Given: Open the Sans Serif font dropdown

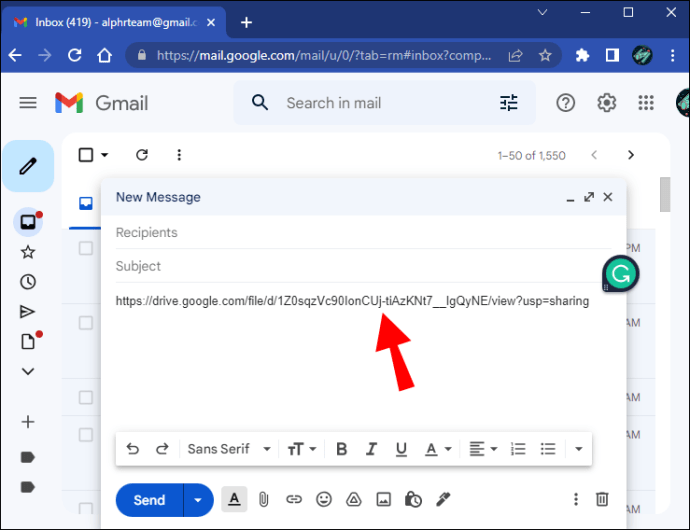Looking at the screenshot, I should pyautogui.click(x=229, y=449).
